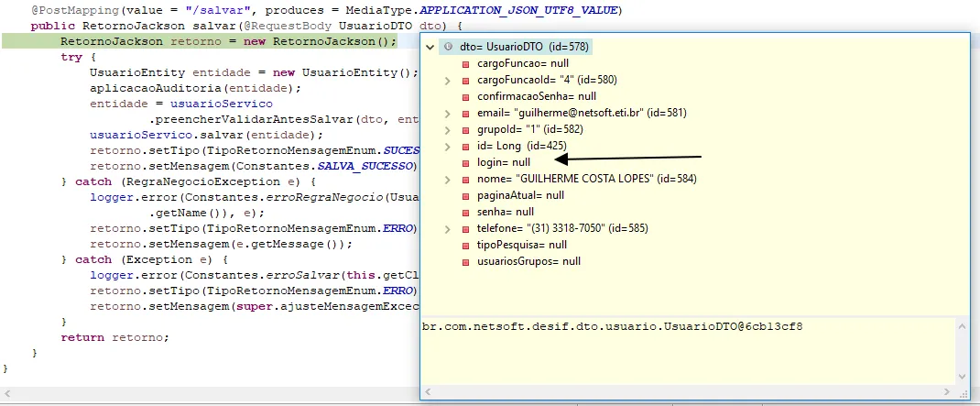Click the field icon beside login

(465, 162)
